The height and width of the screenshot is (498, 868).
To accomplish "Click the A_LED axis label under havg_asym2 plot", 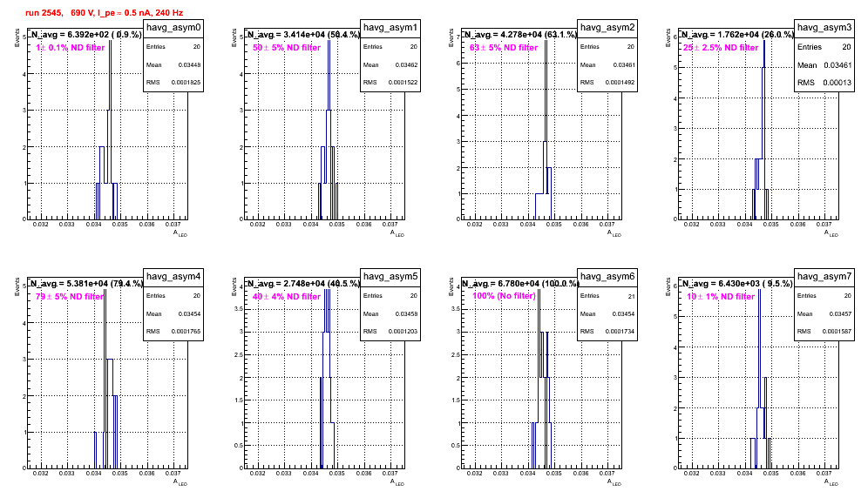I will click(x=614, y=233).
